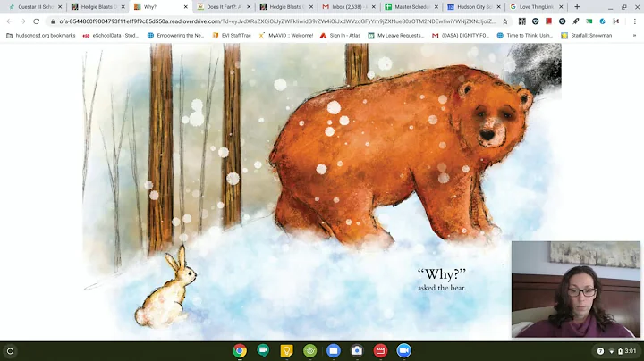Image resolution: width=644 pixels, height=361 pixels.
Task: Open Chrome from the shelf
Action: pos(240,351)
